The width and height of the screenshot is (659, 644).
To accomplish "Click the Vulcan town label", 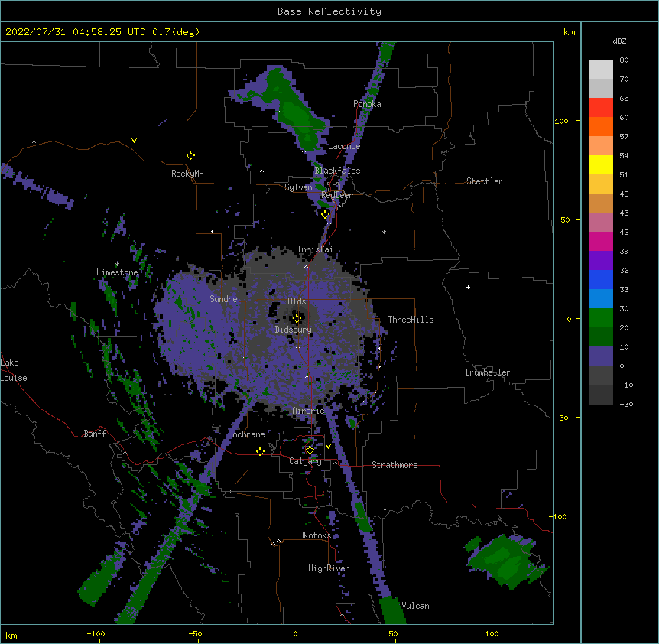I will coord(415,606).
